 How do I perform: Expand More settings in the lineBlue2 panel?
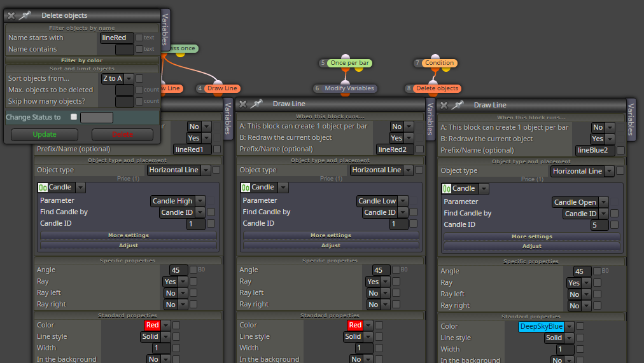click(532, 236)
